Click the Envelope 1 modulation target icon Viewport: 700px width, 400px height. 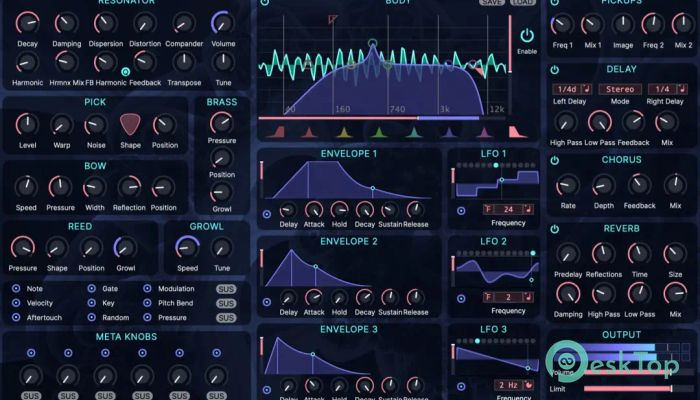point(266,212)
